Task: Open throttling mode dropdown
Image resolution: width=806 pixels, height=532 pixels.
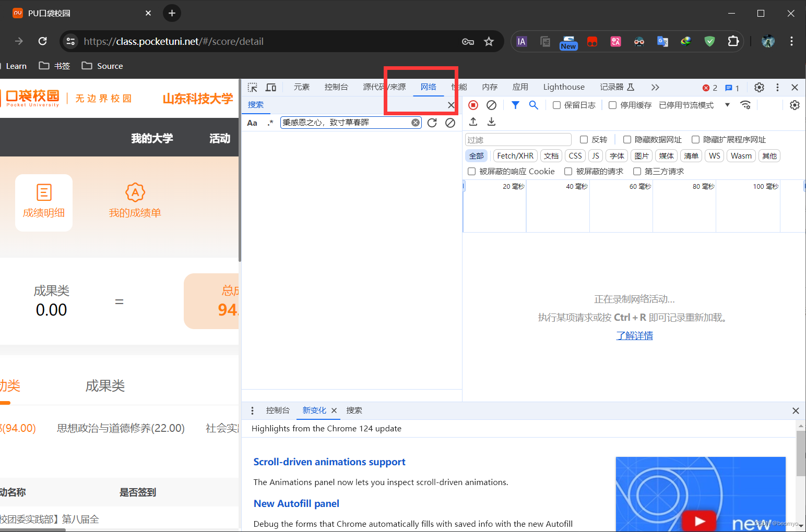Action: 694,105
